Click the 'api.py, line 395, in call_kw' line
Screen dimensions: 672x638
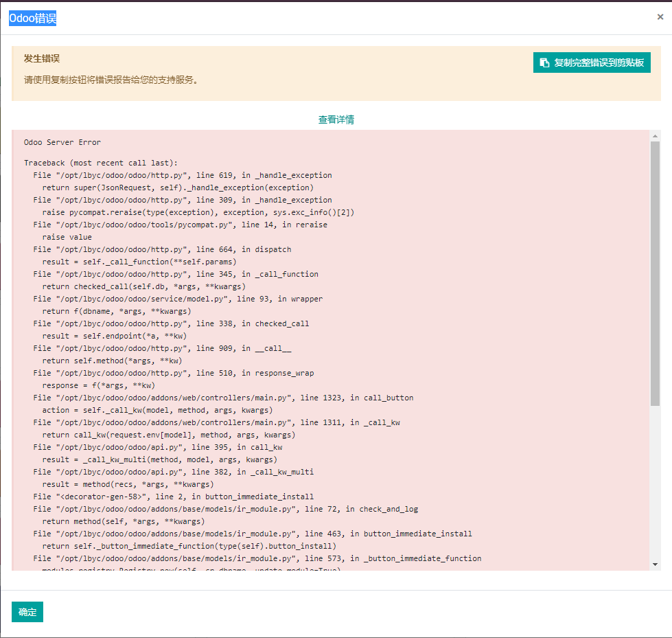(x=158, y=448)
